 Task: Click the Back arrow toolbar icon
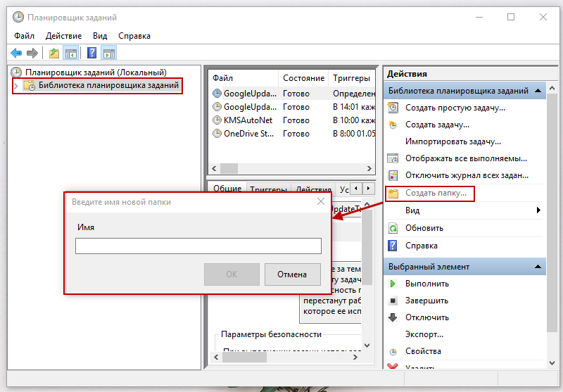click(16, 53)
